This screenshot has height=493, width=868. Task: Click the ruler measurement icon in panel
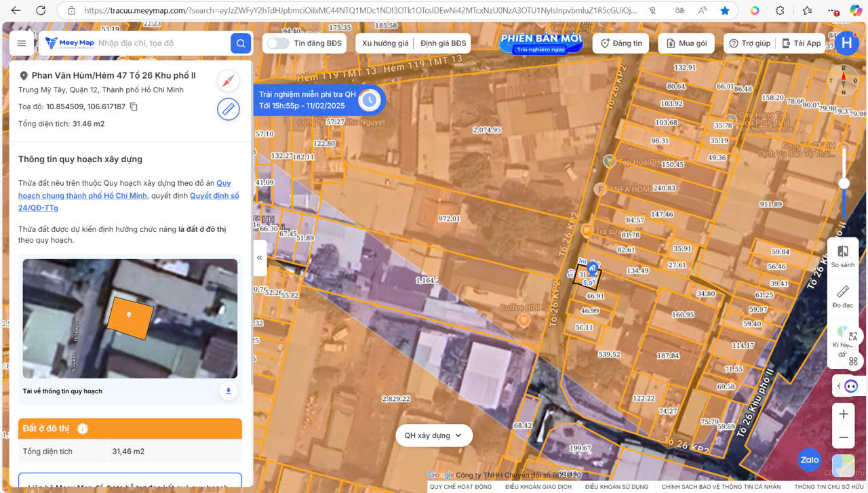pos(229,109)
